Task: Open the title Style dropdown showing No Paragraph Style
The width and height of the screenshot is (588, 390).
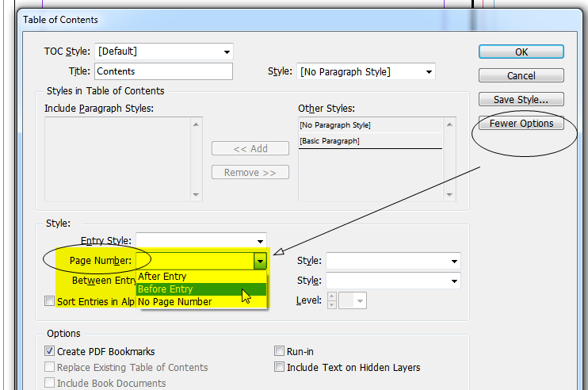Action: (366, 71)
